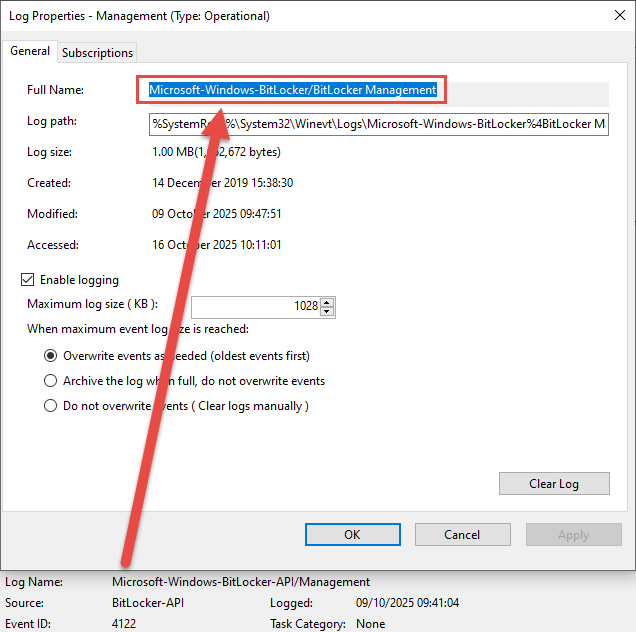Click the Source value BitLocker-API

click(x=148, y=604)
